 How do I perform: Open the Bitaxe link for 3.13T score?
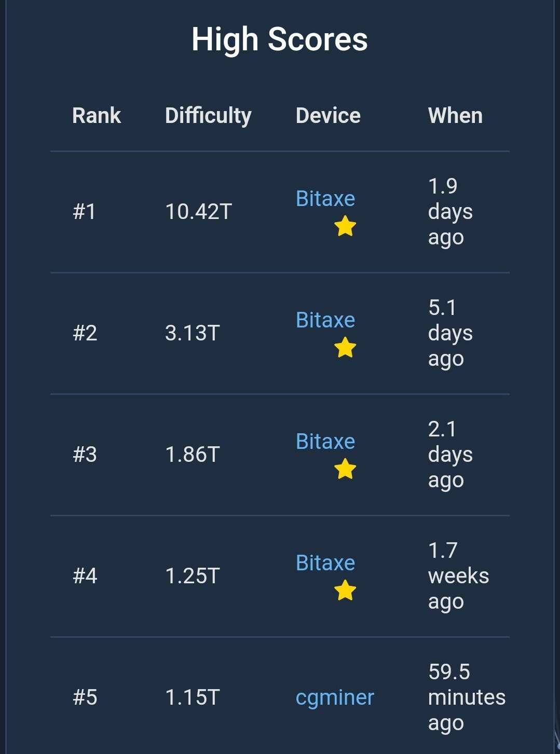(x=325, y=320)
